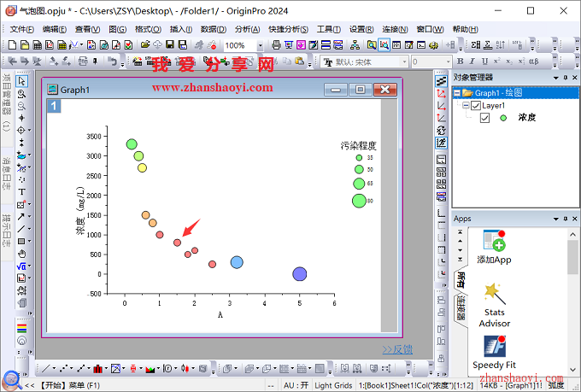The width and height of the screenshot is (581, 392).
Task: Select the Arrow drawing tool
Action: coord(21,216)
